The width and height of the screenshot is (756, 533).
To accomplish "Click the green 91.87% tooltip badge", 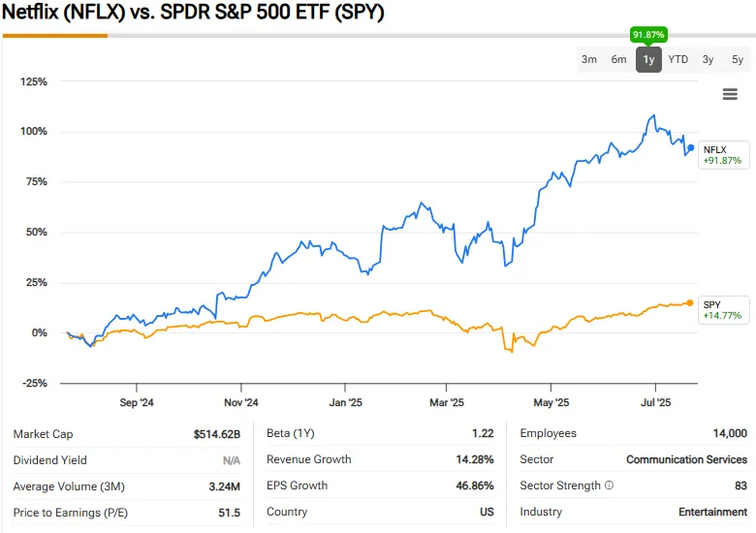I will click(x=648, y=35).
